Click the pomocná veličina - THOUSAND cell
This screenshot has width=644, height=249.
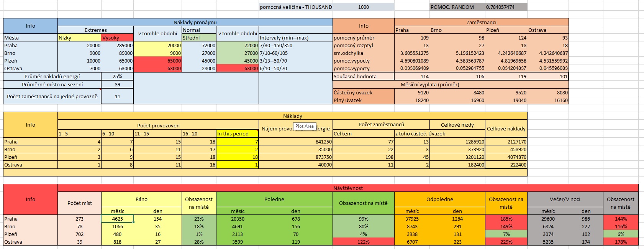(296, 7)
